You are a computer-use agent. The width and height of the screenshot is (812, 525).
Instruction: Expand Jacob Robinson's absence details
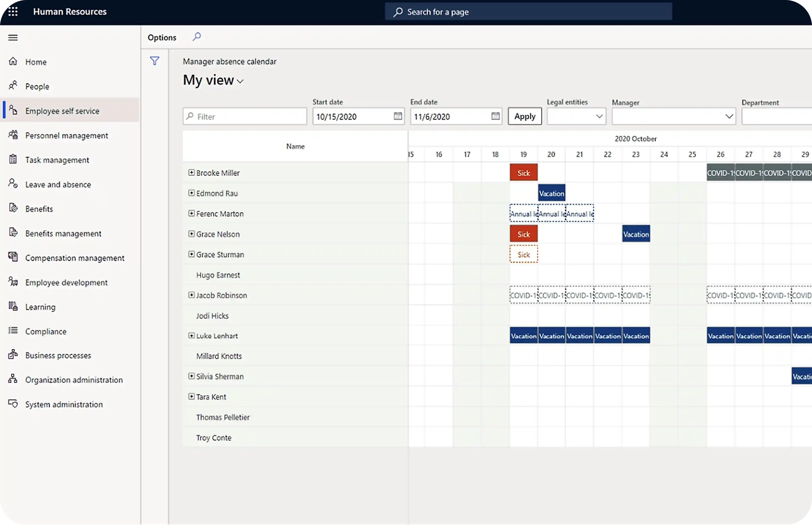click(191, 295)
